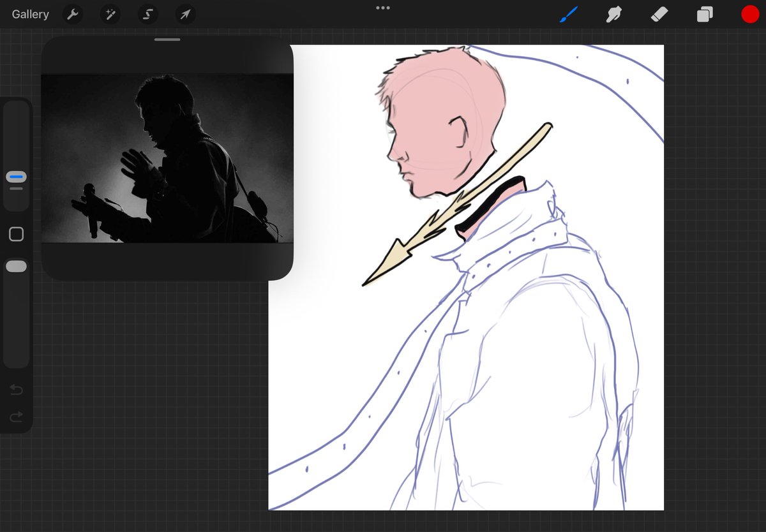
Task: Tap the ellipsis at canvas top
Action: 383,8
